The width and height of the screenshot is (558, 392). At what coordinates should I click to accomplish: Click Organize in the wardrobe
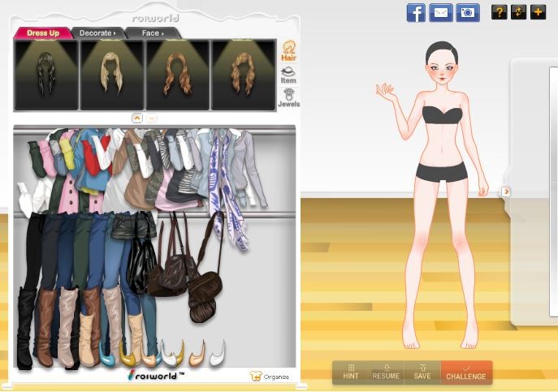point(270,377)
